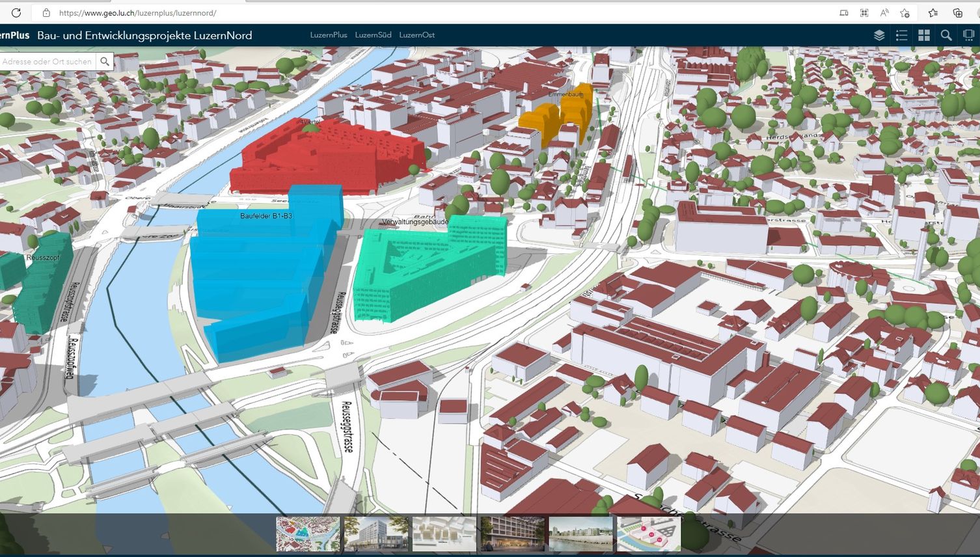View site information via the padlock icon
The image size is (980, 557).
[46, 12]
